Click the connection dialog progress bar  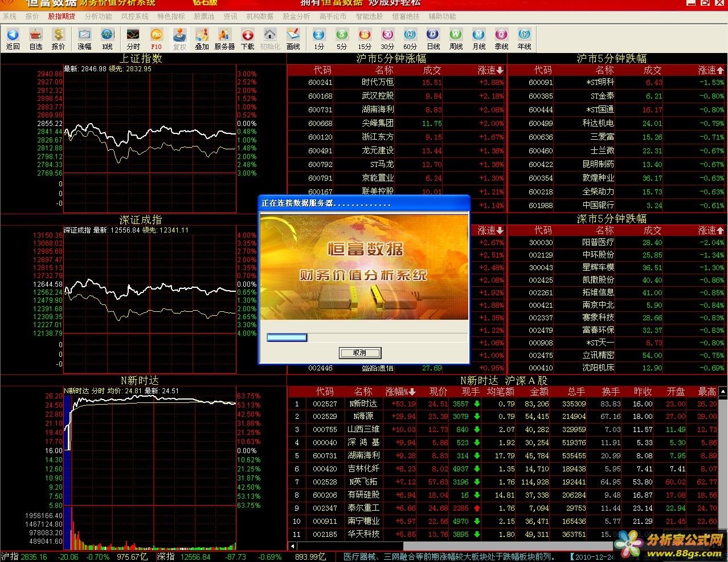pos(367,337)
